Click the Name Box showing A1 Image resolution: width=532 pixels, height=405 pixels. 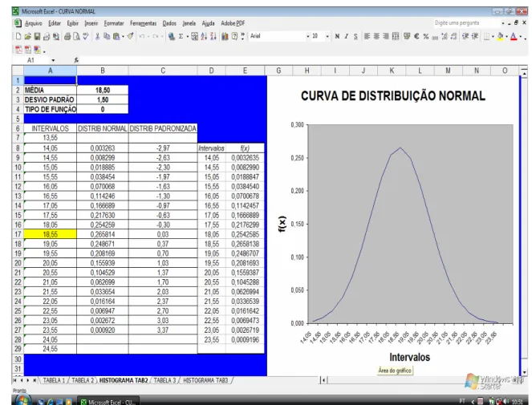(x=31, y=60)
